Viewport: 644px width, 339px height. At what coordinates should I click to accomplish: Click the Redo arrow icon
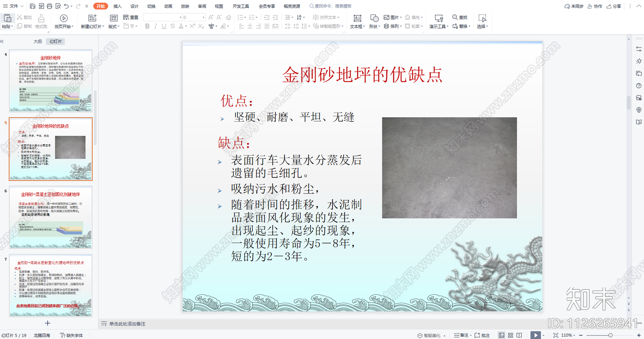(78, 6)
